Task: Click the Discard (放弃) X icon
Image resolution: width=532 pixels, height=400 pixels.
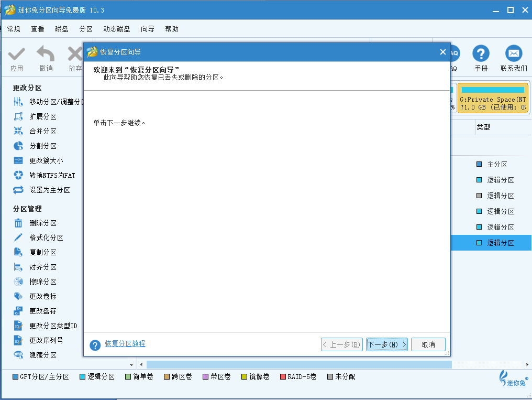Action: click(x=75, y=53)
